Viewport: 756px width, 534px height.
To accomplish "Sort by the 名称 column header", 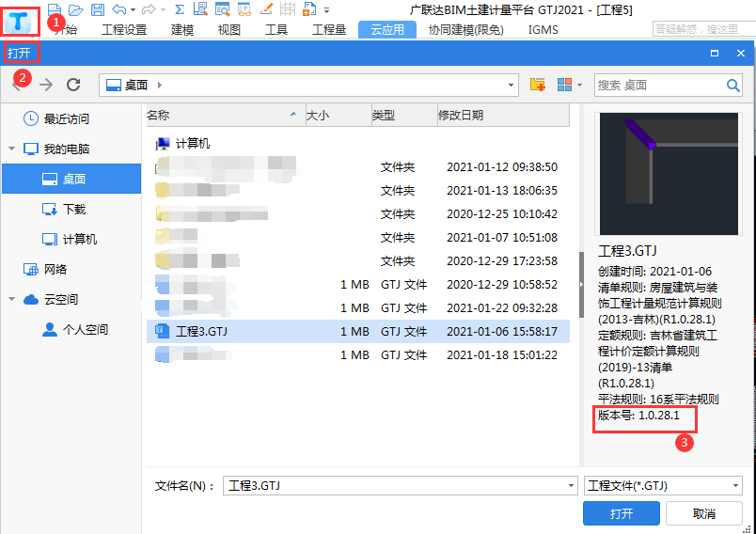I will pos(226,116).
